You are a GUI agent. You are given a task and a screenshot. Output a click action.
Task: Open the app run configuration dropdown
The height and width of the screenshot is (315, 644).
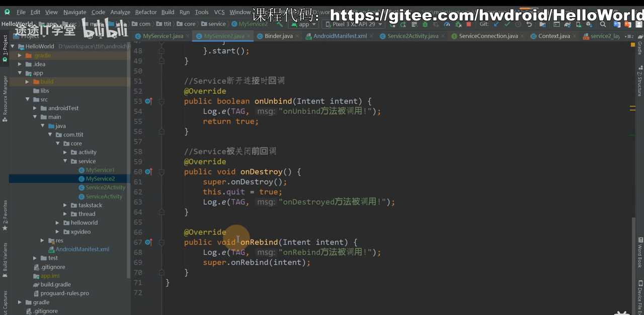point(303,24)
